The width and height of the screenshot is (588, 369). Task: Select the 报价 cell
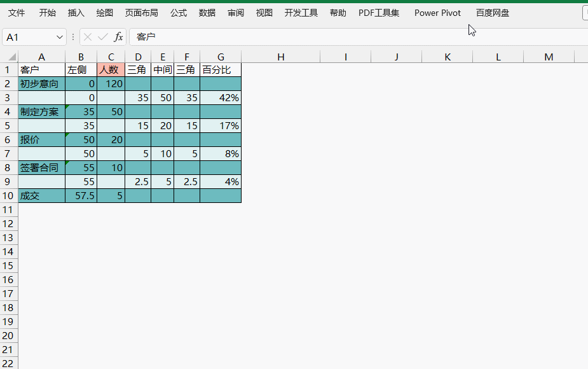coord(41,139)
